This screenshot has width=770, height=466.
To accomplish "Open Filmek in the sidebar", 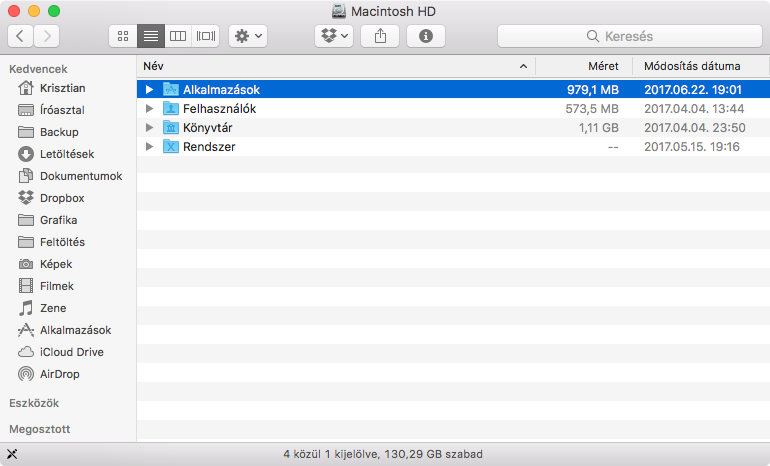I will pos(46,286).
